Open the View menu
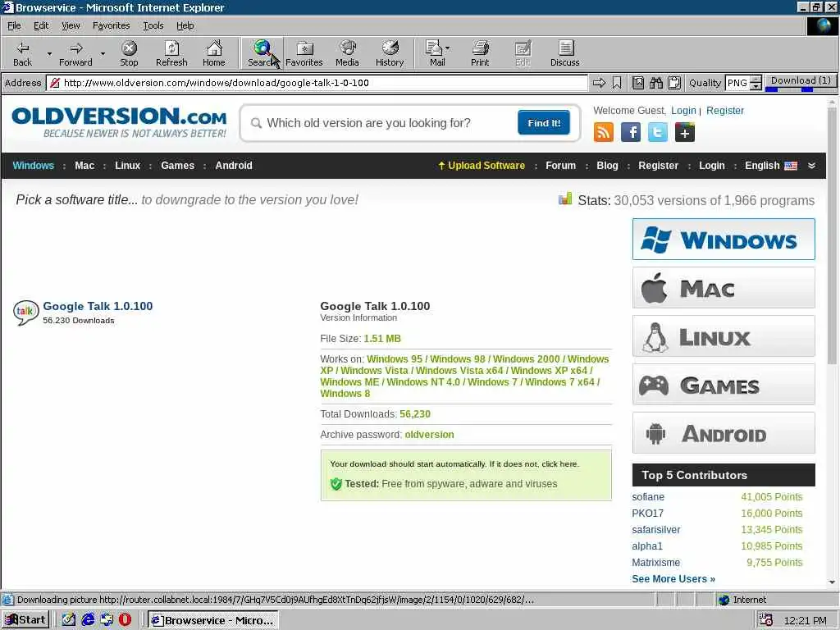The width and height of the screenshot is (840, 630). coord(71,25)
